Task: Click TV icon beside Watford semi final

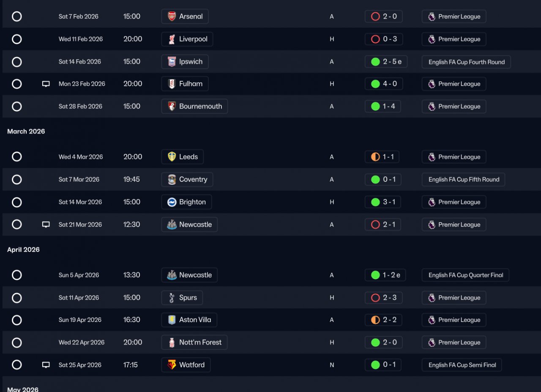Action: pyautogui.click(x=46, y=365)
